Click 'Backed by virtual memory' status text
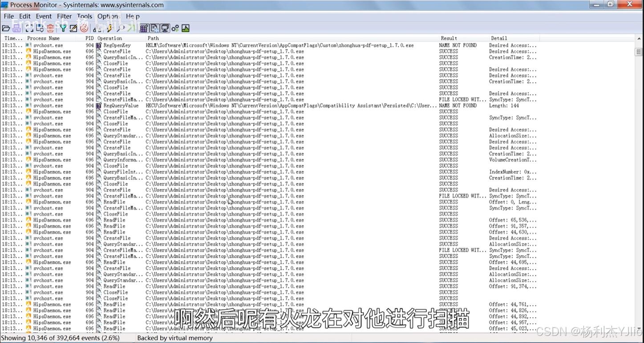 pos(175,338)
